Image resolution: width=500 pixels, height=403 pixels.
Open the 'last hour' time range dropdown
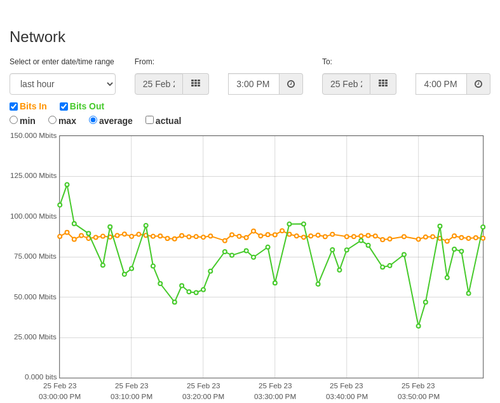[63, 84]
